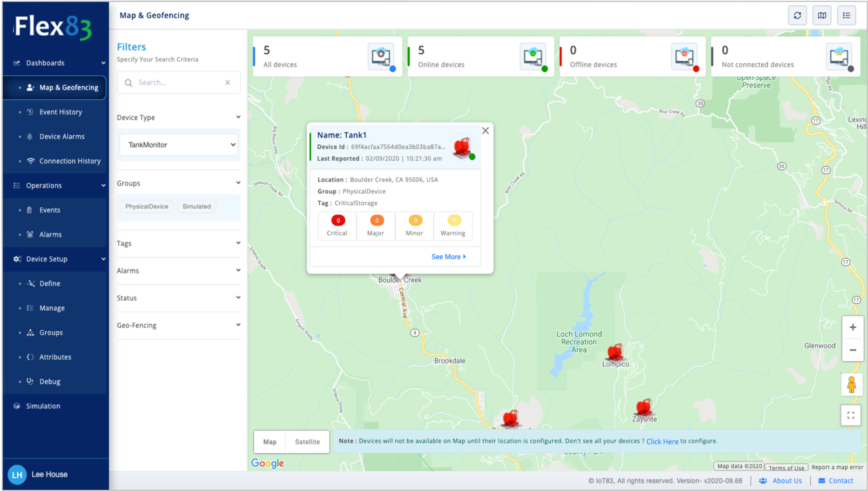
Task: Click the Critical alarm count badge
Action: click(338, 220)
